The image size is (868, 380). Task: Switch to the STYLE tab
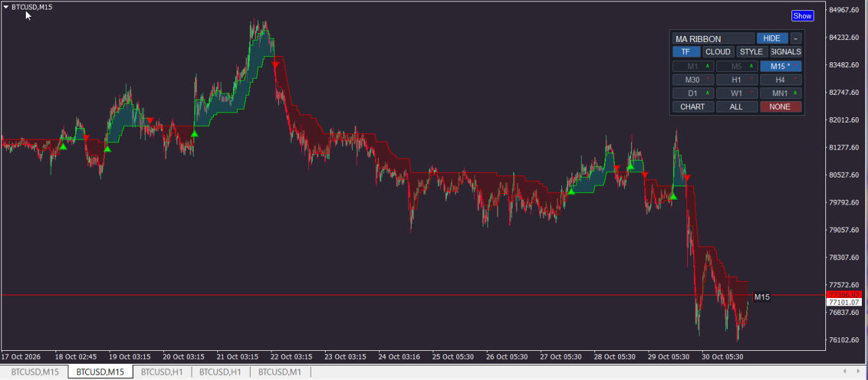tap(752, 51)
